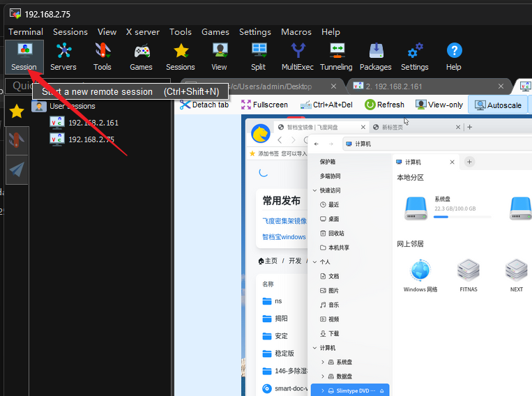Image resolution: width=532 pixels, height=396 pixels.
Task: Click the remote browser's lion logo icon
Action: coord(261,133)
